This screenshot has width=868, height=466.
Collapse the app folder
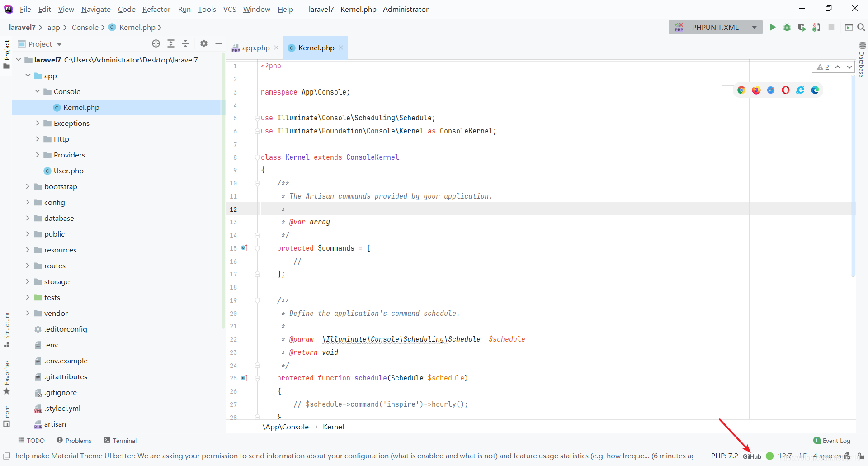(x=28, y=76)
